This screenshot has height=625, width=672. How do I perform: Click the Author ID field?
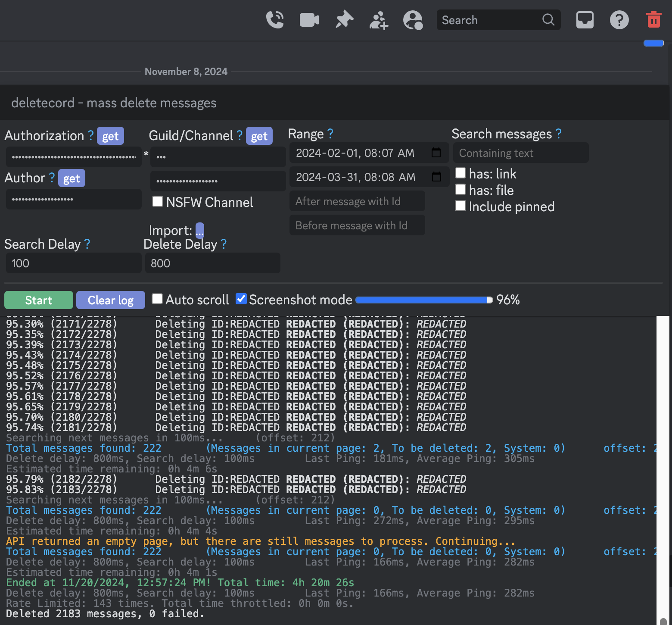coord(74,199)
